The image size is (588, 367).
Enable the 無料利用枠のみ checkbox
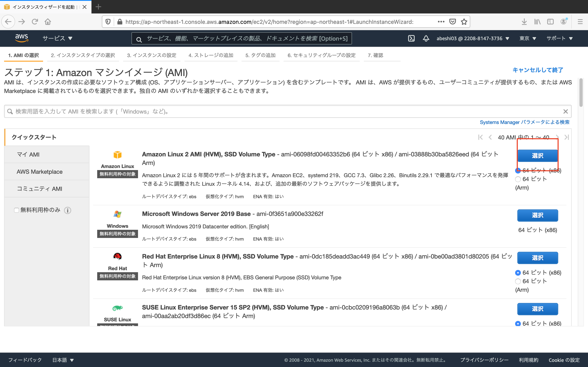click(x=16, y=210)
